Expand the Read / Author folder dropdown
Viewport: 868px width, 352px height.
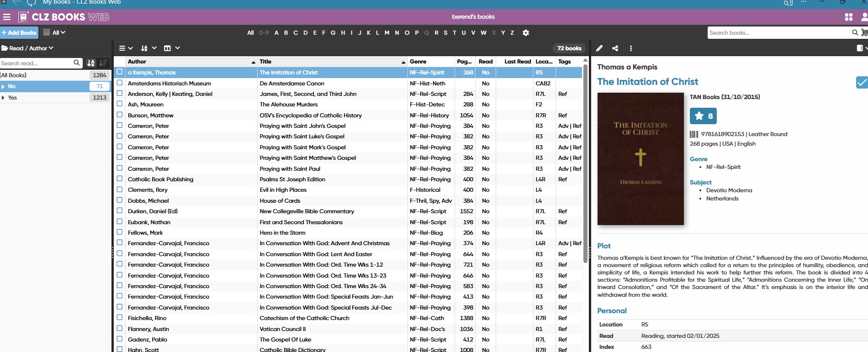(x=28, y=48)
